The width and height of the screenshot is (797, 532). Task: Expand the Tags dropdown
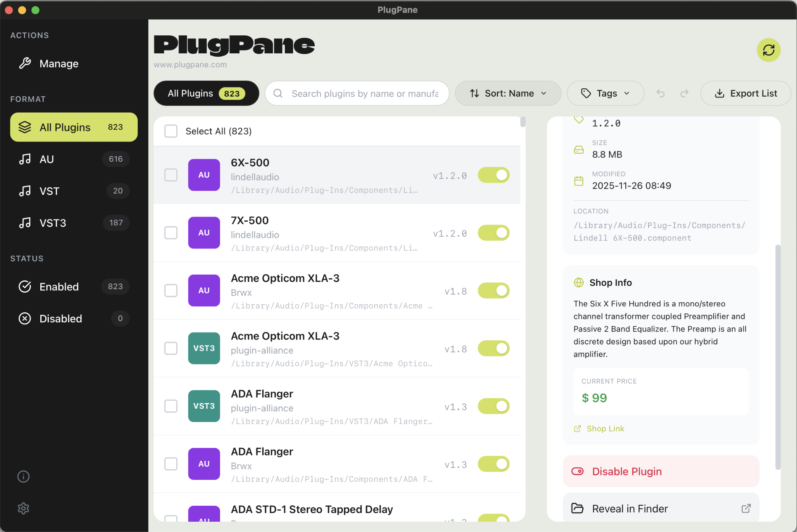(606, 94)
